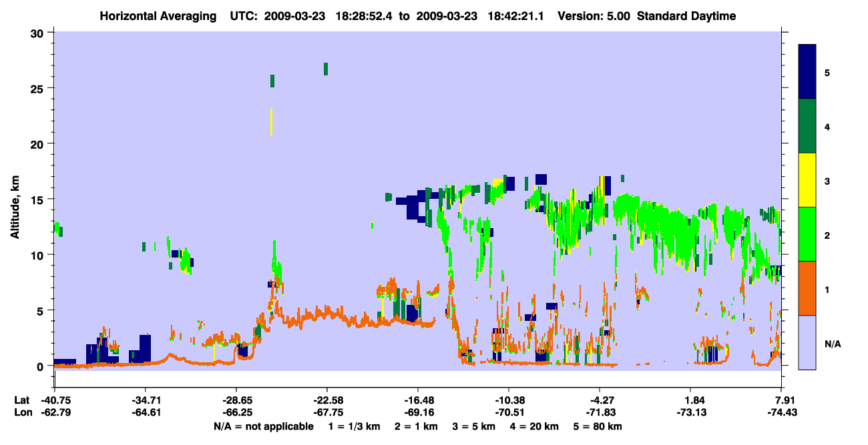Click the 'Lon' row label
This screenshot has height=445, width=868.
22,412
